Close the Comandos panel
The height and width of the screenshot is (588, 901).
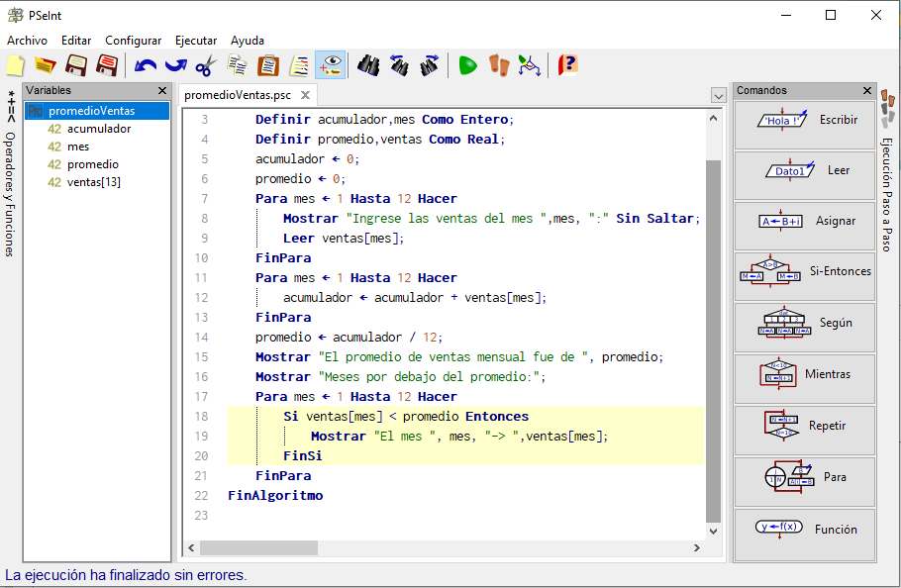(x=867, y=90)
